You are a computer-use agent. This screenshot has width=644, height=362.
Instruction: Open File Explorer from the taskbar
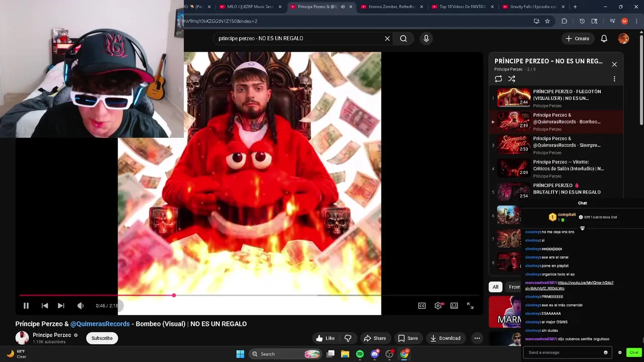345,354
